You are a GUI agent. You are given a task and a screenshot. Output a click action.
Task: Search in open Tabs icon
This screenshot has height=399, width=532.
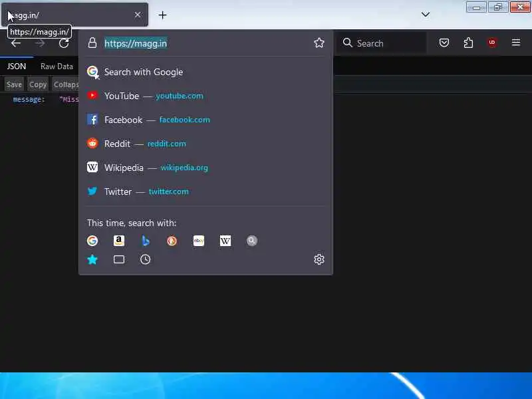119,259
